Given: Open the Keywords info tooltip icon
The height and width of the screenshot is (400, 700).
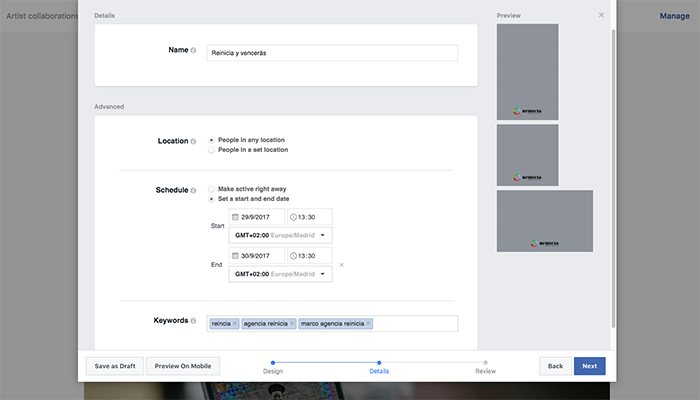Looking at the screenshot, I should pyautogui.click(x=193, y=321).
